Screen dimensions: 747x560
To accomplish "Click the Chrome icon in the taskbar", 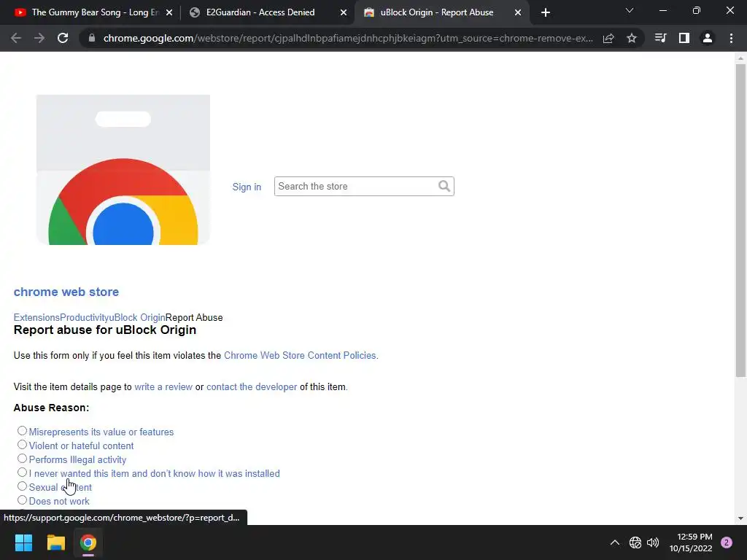I will coord(88,542).
